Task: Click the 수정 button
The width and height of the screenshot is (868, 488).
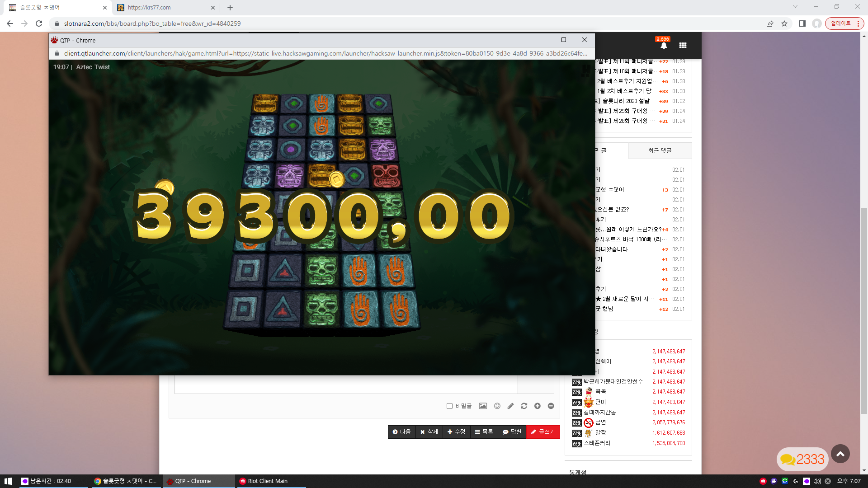Action: pyautogui.click(x=456, y=432)
